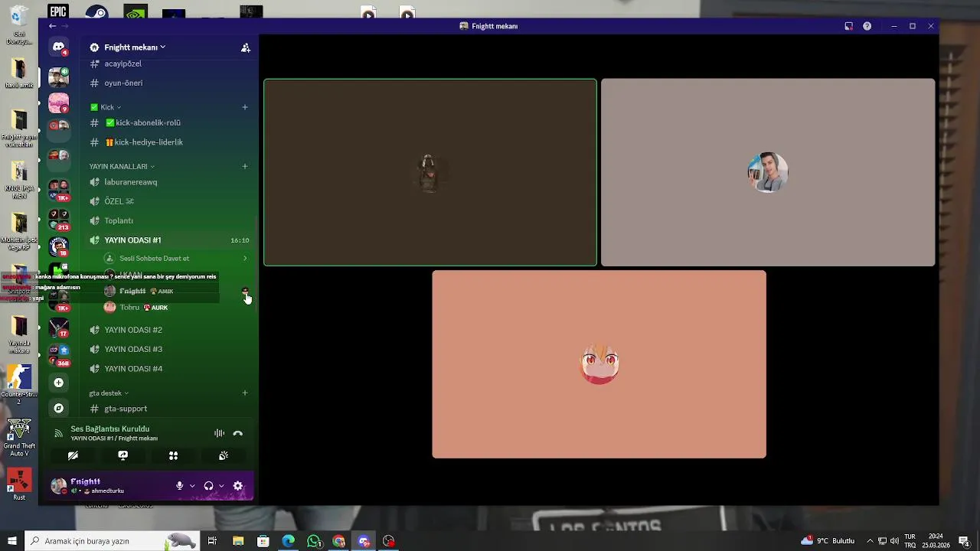Image resolution: width=980 pixels, height=551 pixels.
Task: Open the discover servers compass icon
Action: coord(59,409)
